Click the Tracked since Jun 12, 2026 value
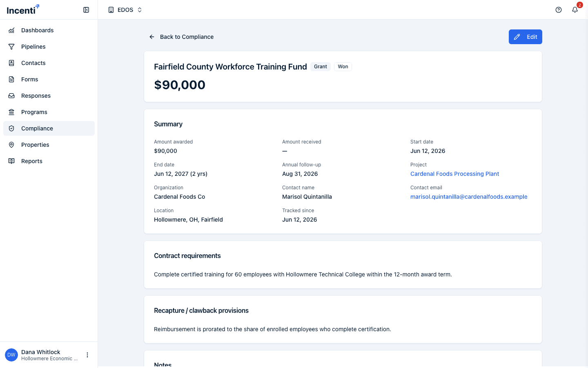This screenshot has width=588, height=368. (x=299, y=220)
